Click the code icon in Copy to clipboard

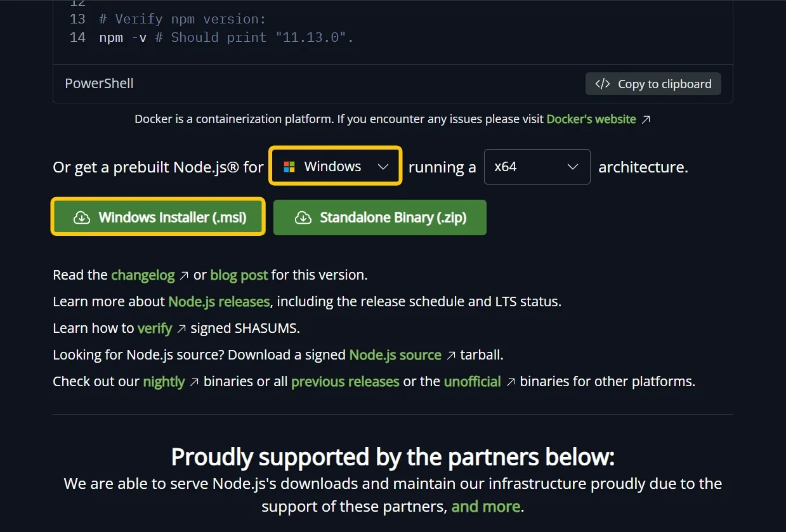point(602,84)
